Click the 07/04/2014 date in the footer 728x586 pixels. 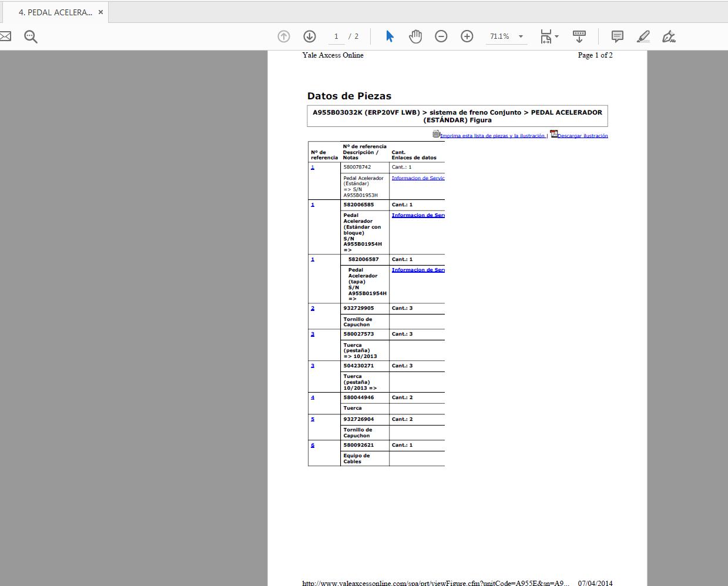point(595,583)
